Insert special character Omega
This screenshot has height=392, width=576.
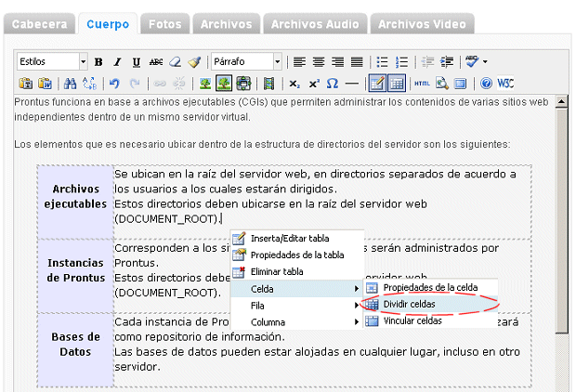point(333,84)
